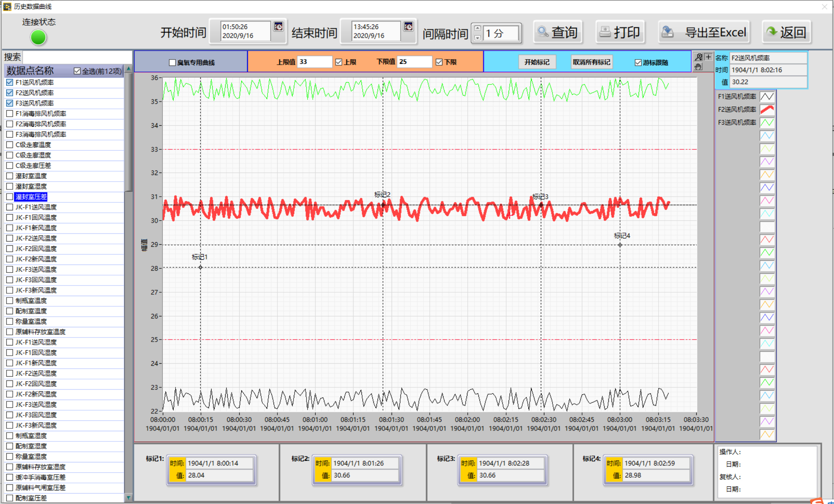
Task: Click the 打印 print button
Action: tap(620, 32)
